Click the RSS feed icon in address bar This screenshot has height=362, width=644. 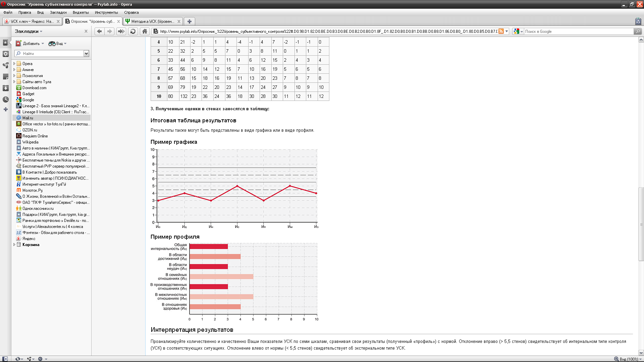501,31
